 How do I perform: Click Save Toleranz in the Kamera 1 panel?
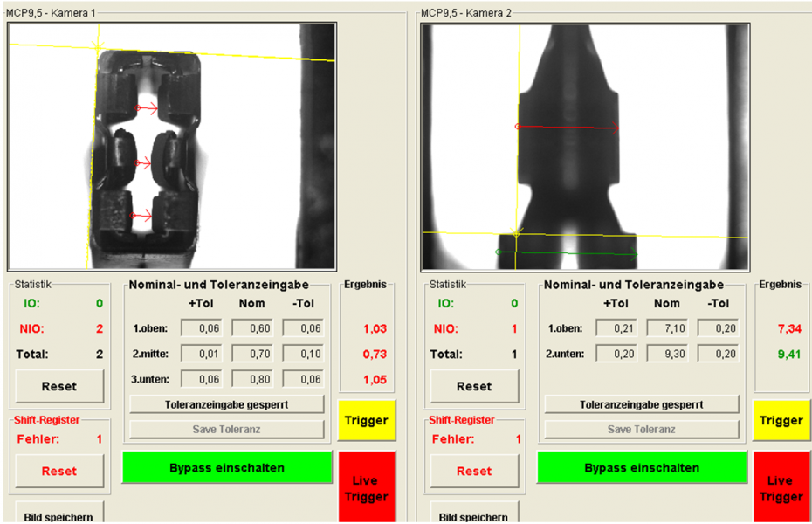[226, 429]
